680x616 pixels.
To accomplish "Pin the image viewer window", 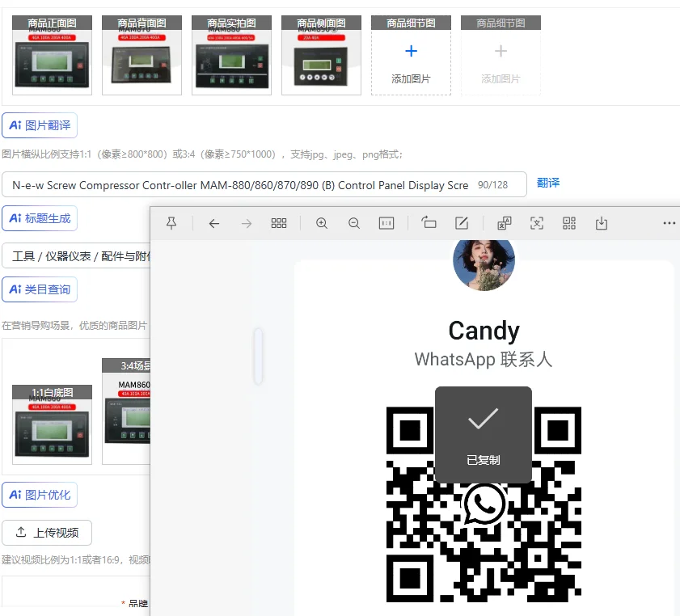I will click(x=171, y=223).
